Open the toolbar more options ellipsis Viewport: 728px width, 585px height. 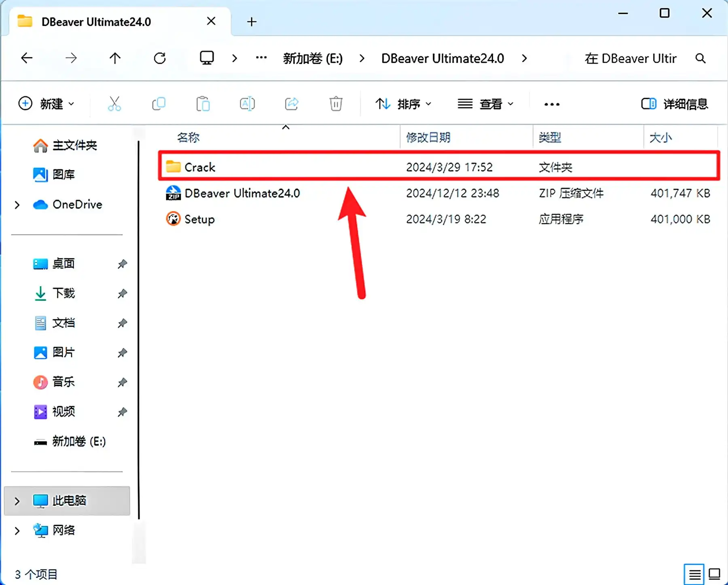[552, 104]
